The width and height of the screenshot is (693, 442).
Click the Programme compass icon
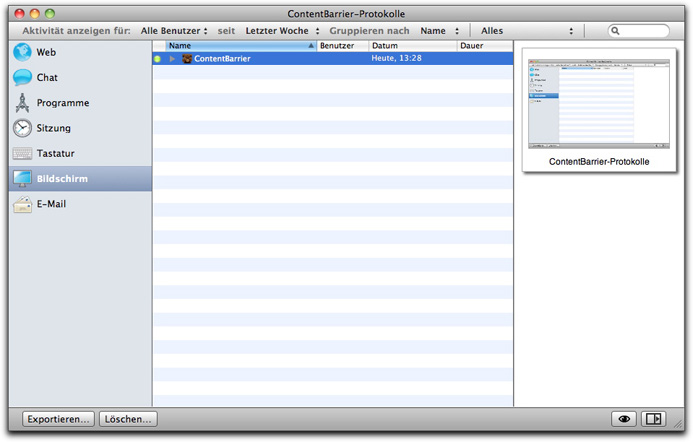tap(22, 103)
